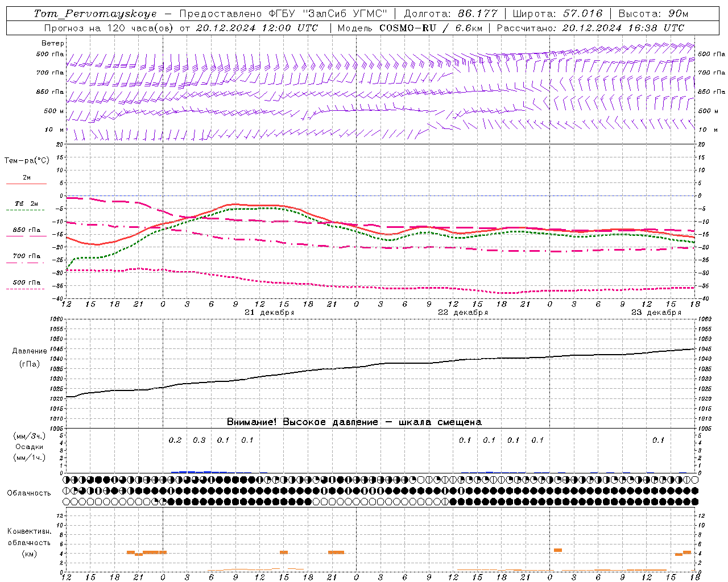
Task: Click the 0.2 precipitation value
Action: [175, 440]
